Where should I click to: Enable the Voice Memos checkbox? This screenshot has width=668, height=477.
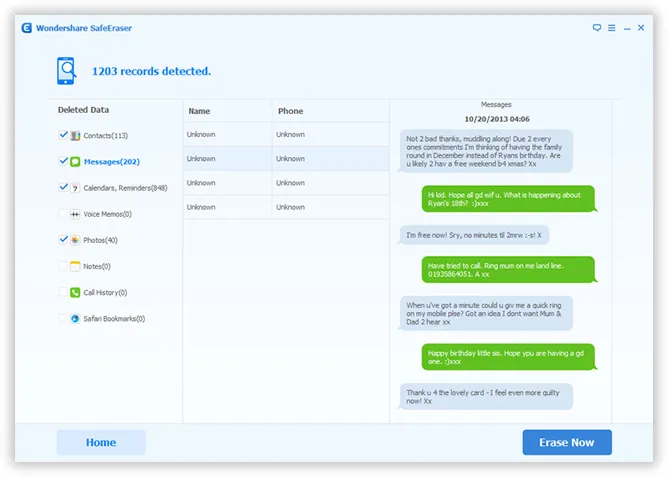click(63, 214)
